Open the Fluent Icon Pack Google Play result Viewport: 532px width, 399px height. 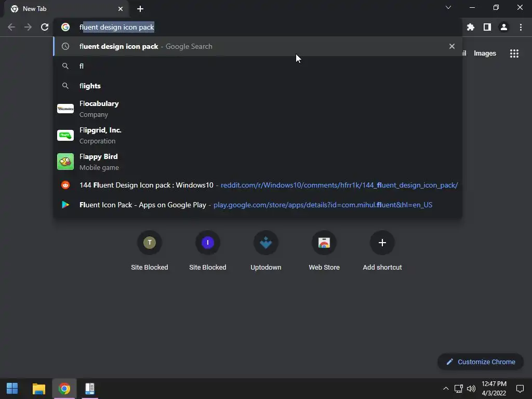tap(258, 205)
